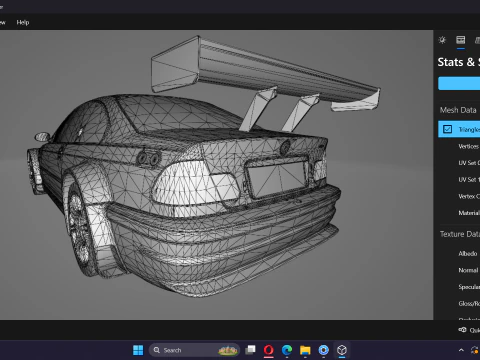Select Albedo under Texture Data
The image size is (480, 360).
click(x=468, y=253)
